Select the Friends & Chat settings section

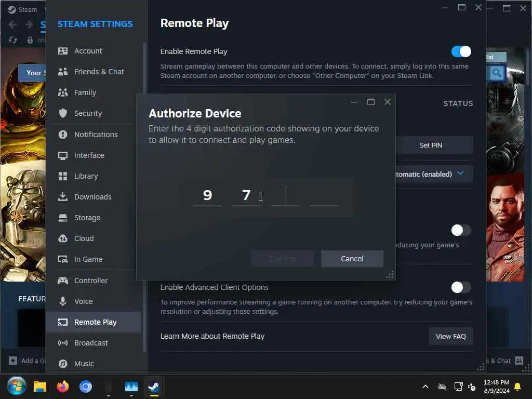94,72
